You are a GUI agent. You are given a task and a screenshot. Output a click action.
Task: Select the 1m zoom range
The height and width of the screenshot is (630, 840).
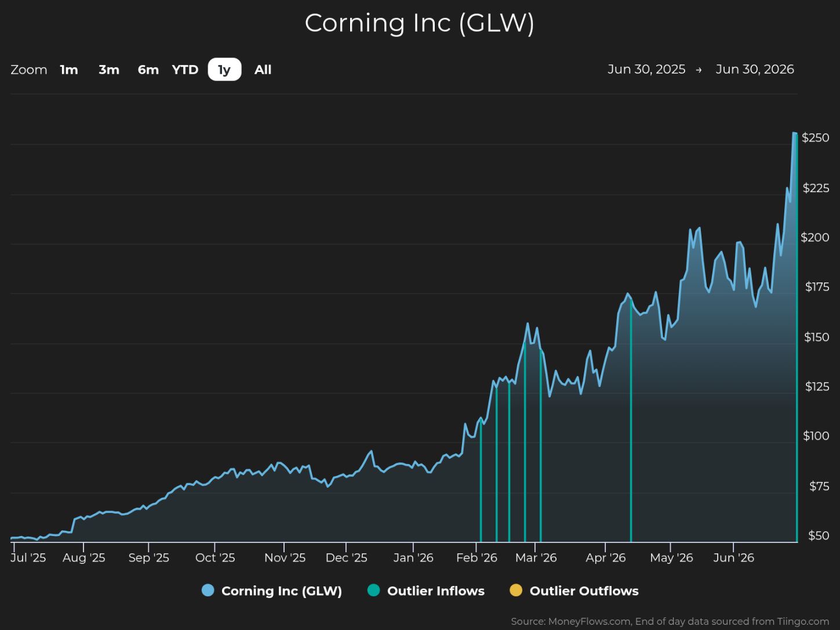click(x=69, y=70)
